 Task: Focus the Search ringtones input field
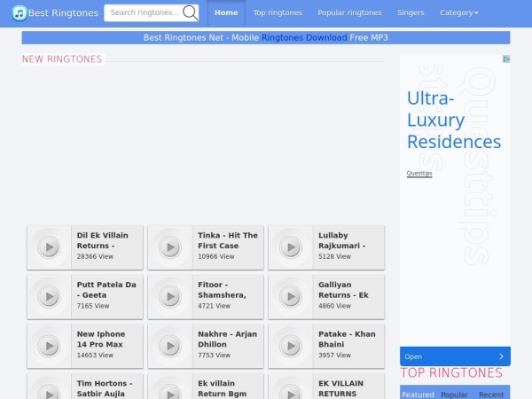pos(143,12)
